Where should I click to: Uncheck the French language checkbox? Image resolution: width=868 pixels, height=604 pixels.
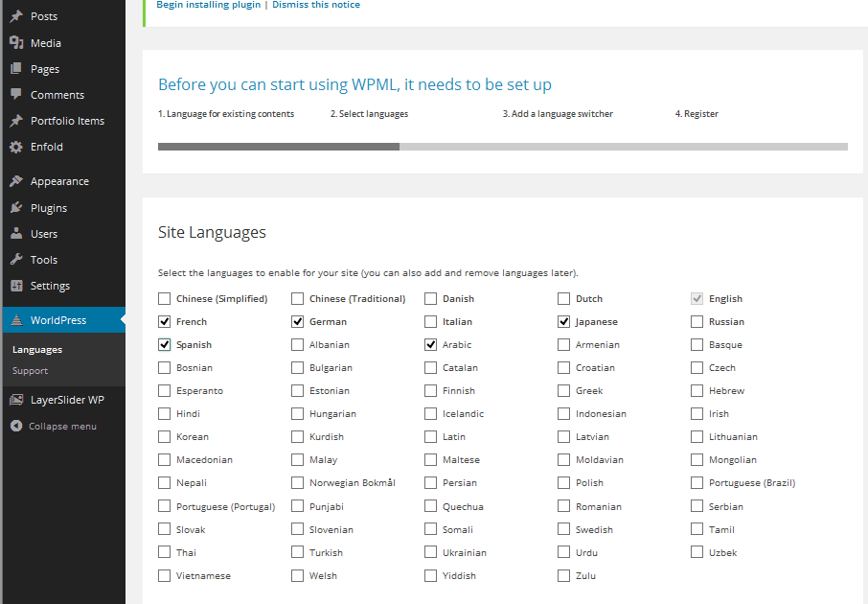point(165,322)
